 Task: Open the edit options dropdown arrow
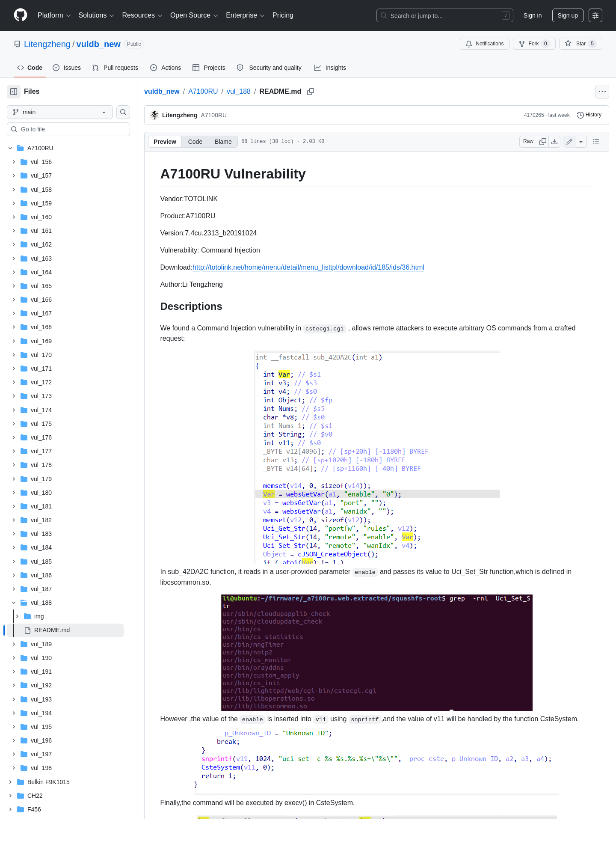(581, 142)
